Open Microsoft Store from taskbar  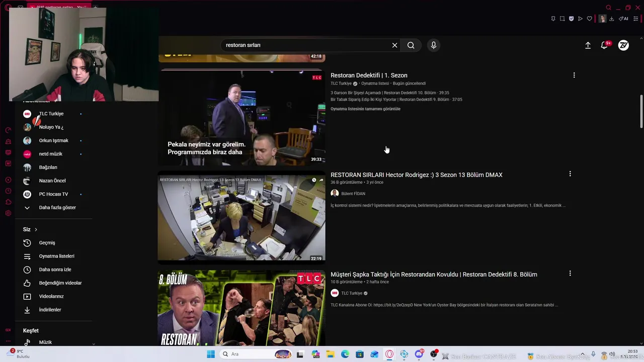tap(360, 354)
